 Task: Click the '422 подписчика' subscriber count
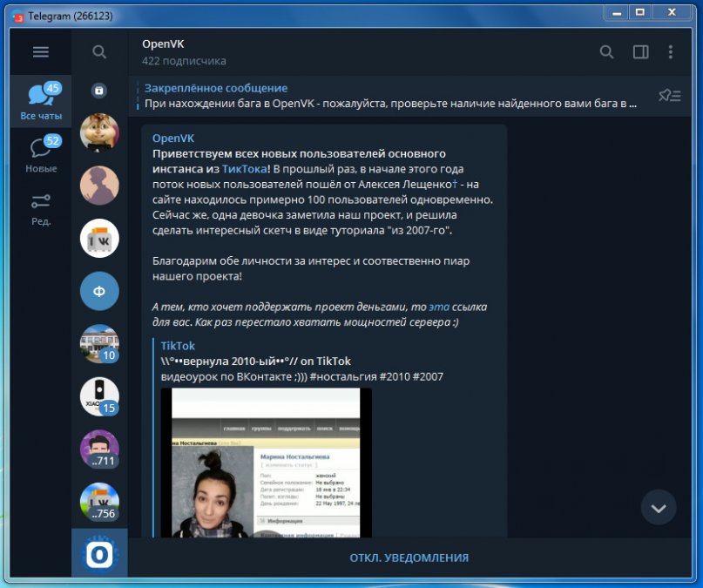[x=184, y=61]
